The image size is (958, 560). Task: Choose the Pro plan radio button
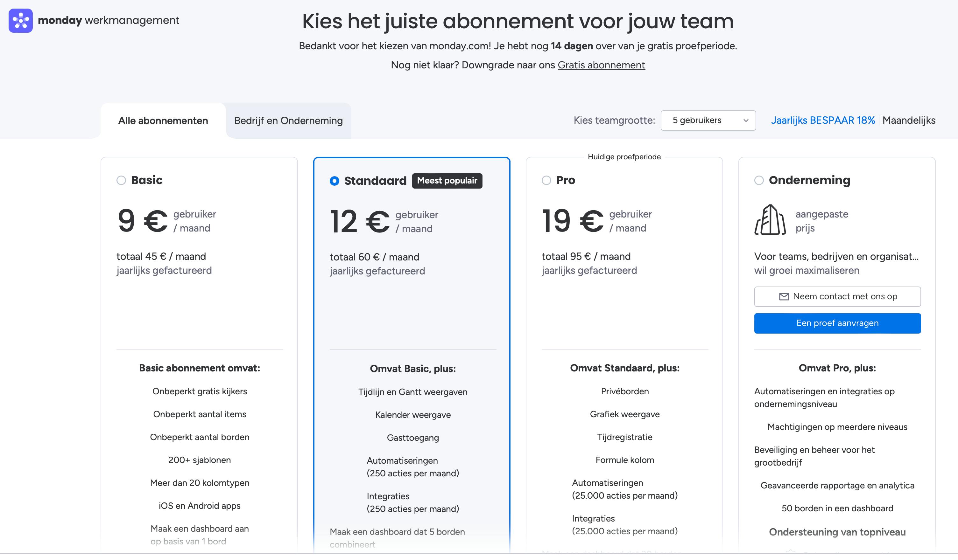point(546,180)
